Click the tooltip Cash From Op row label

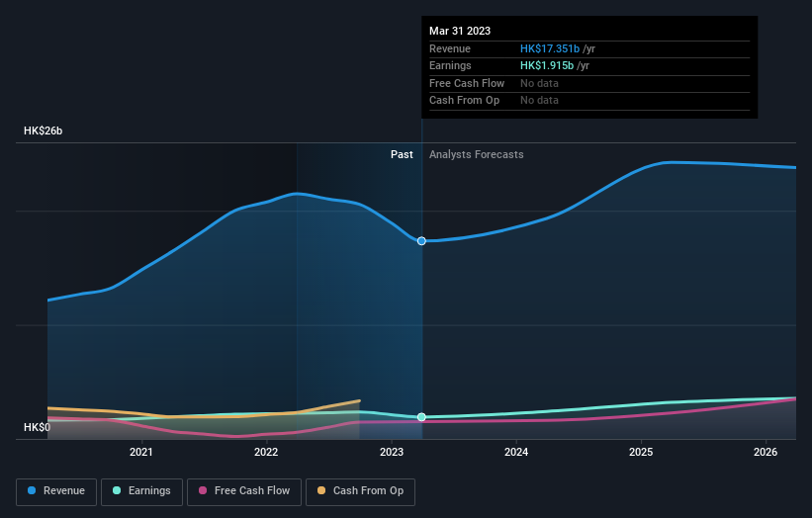click(465, 101)
